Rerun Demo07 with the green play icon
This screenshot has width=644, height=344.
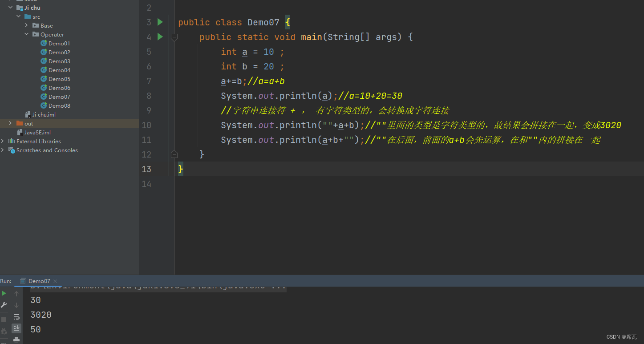[4, 294]
